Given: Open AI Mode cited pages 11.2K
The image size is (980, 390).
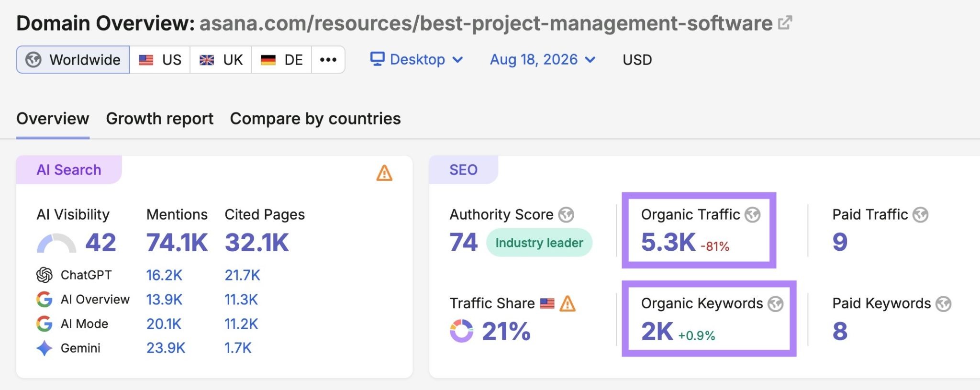Looking at the screenshot, I should click(241, 324).
